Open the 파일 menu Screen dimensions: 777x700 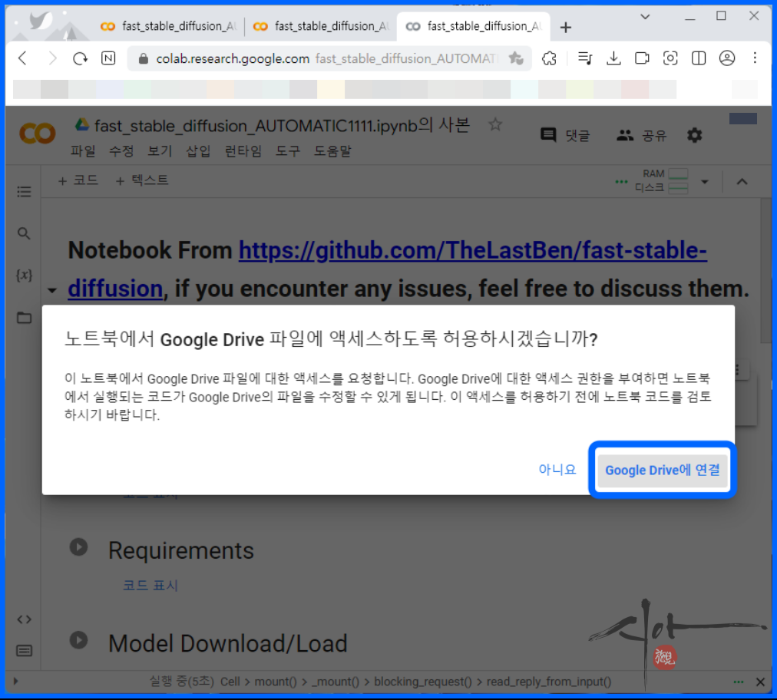[x=83, y=150]
